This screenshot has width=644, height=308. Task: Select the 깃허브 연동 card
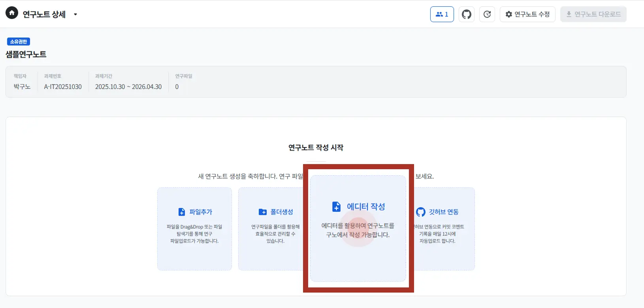pyautogui.click(x=444, y=229)
